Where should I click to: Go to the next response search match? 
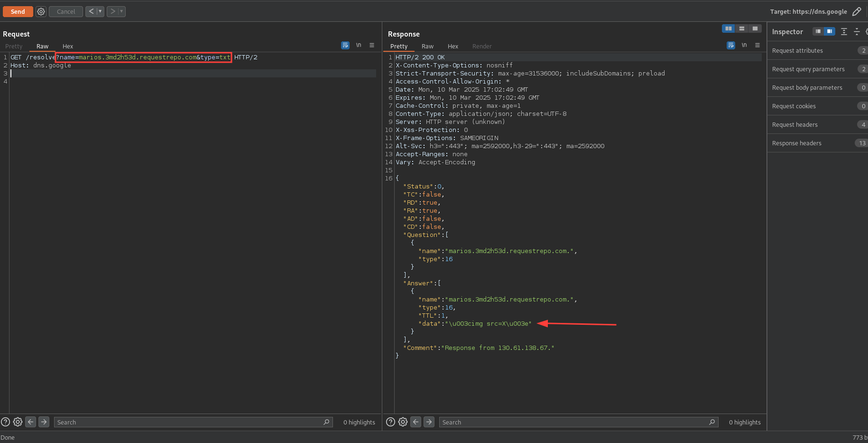[429, 422]
